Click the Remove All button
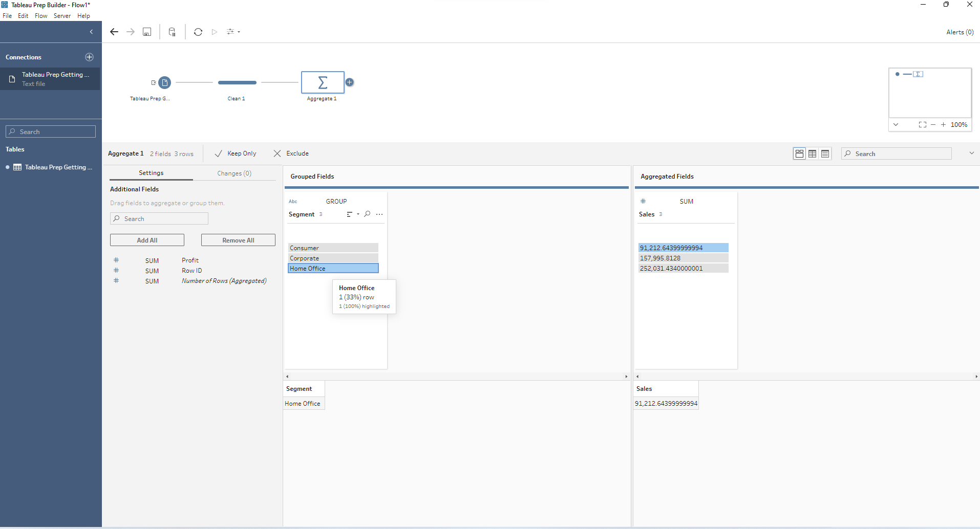 click(238, 240)
